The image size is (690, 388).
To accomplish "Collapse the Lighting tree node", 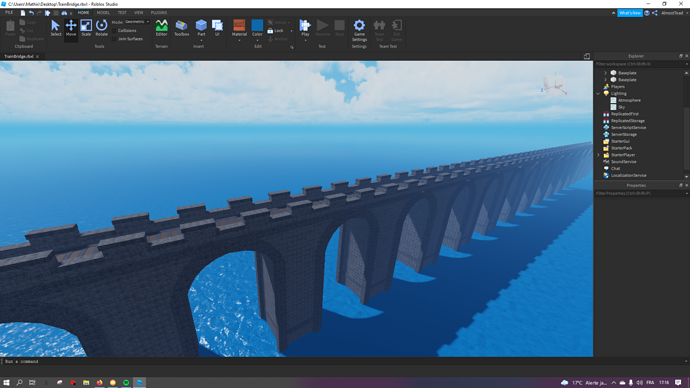I will point(598,93).
